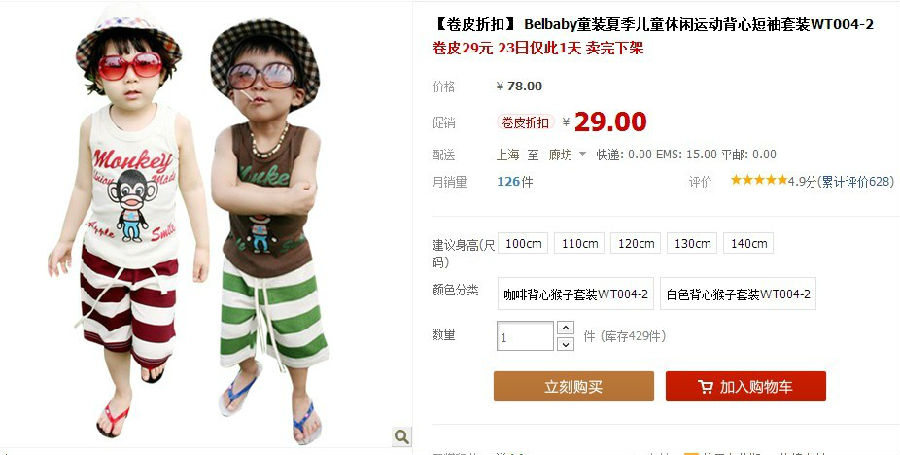Image resolution: width=900 pixels, height=455 pixels.
Task: Click the shopping cart icon in red button
Action: 705,387
